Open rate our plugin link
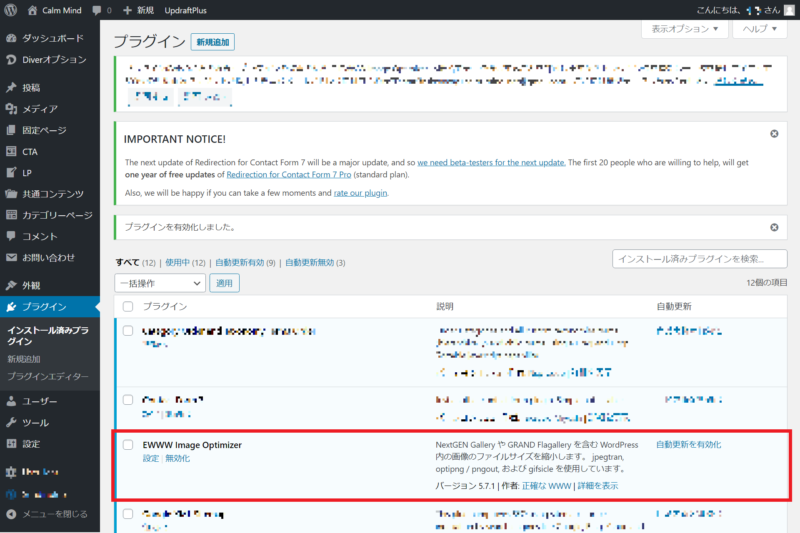Image resolution: width=800 pixels, height=533 pixels. click(360, 193)
